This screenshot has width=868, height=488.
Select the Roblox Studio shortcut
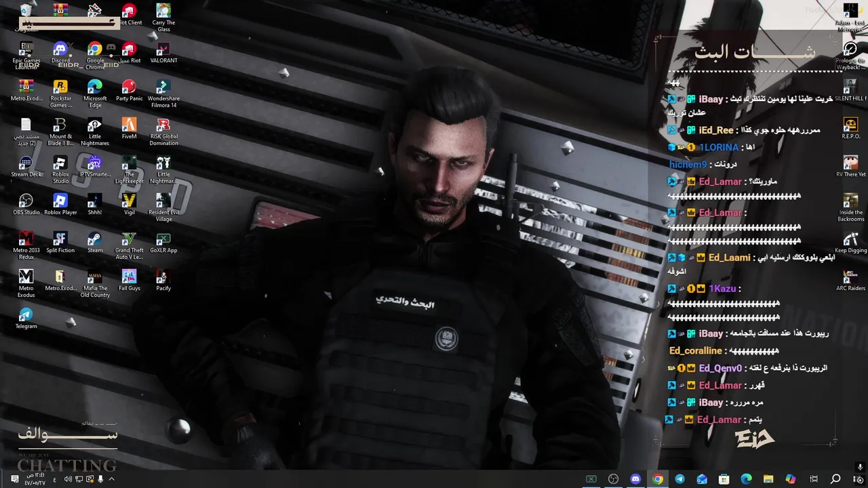pyautogui.click(x=60, y=169)
